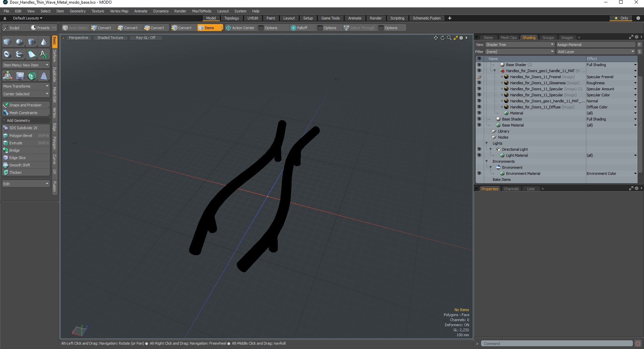
Task: Click the Presets button
Action: 43,28
